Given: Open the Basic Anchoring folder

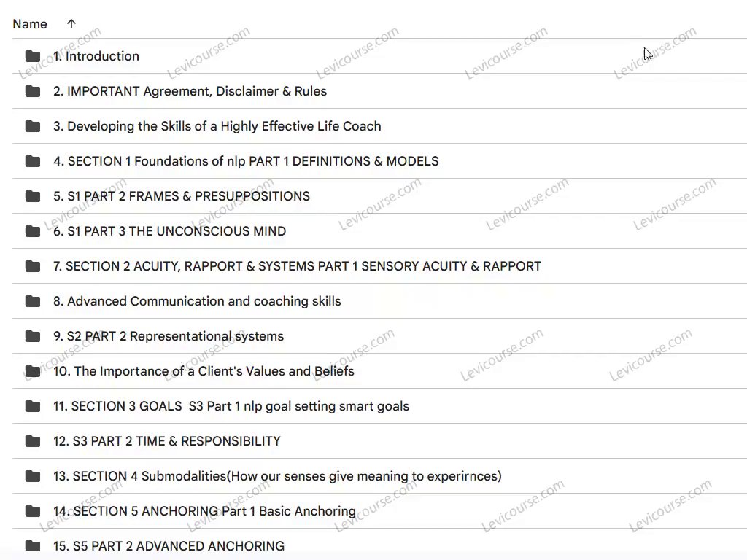Looking at the screenshot, I should [204, 511].
